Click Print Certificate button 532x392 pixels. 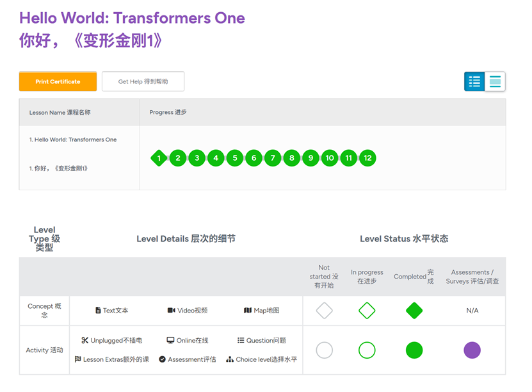tap(58, 81)
